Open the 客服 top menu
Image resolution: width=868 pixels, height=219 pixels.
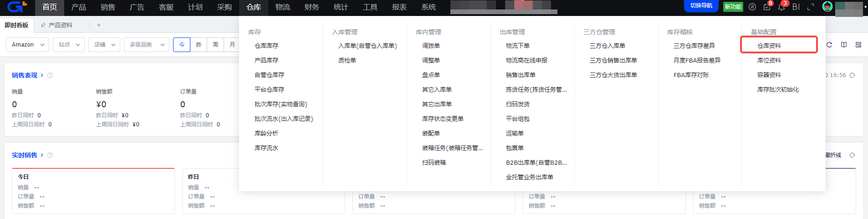166,7
